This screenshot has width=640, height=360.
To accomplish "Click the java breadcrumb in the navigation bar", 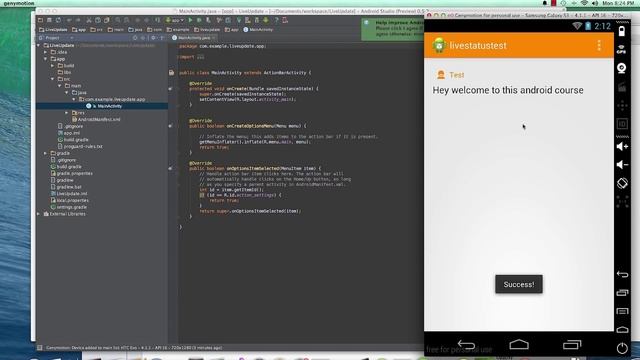I will point(136,29).
